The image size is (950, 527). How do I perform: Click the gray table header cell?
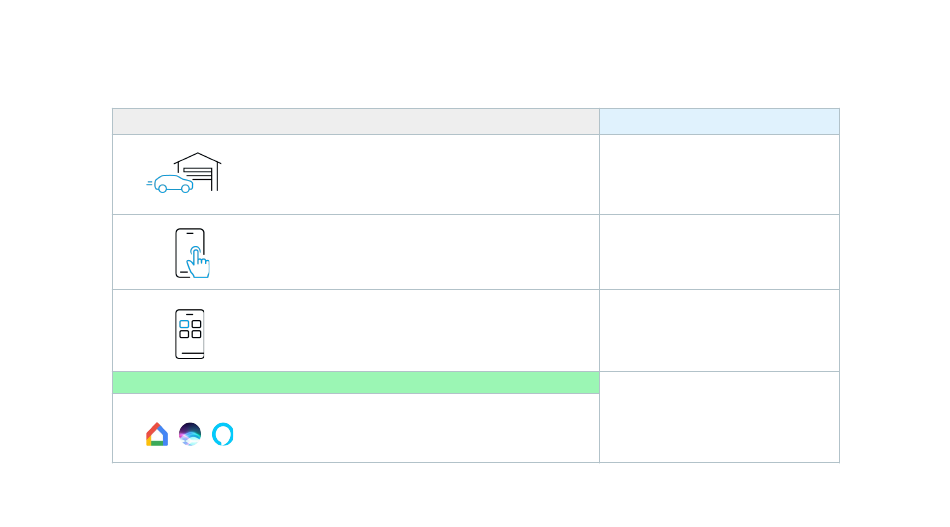[x=356, y=122]
